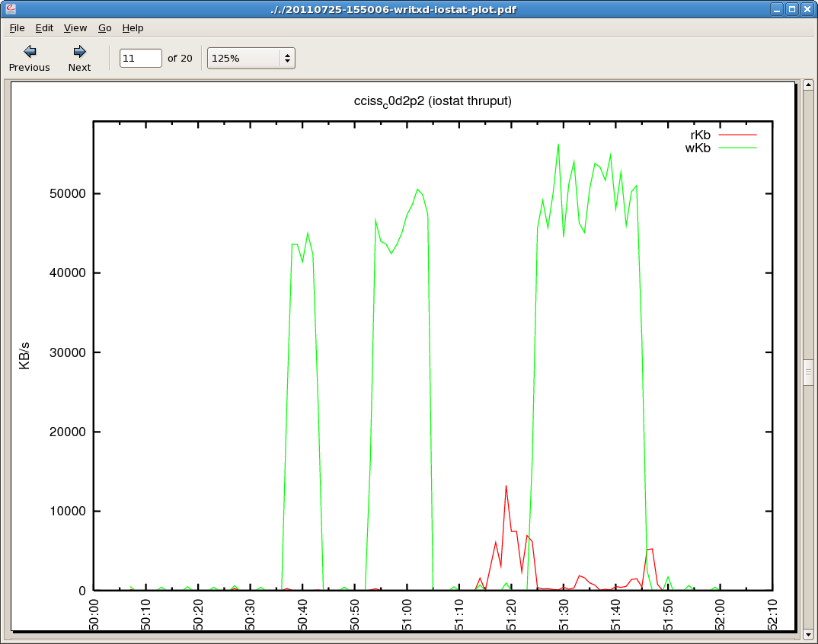Minimize the PDF viewer window
Image resolution: width=818 pixels, height=644 pixels.
click(777, 9)
